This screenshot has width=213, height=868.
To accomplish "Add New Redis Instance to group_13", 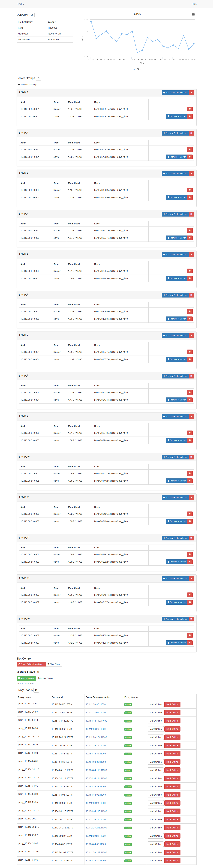I will point(175,579).
